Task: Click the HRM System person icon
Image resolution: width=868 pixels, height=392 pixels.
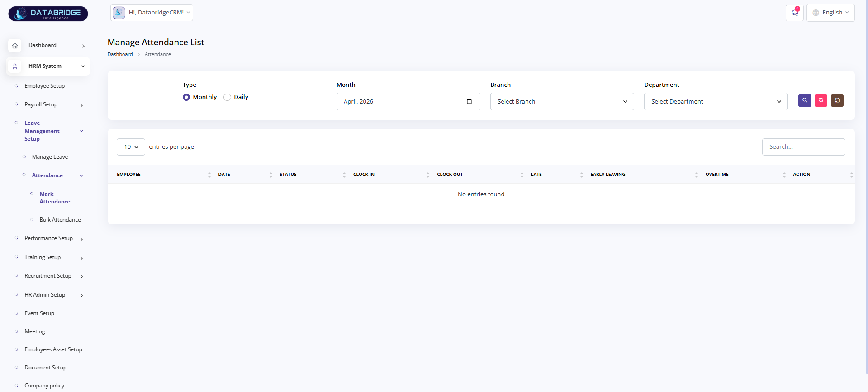Action: (15, 66)
